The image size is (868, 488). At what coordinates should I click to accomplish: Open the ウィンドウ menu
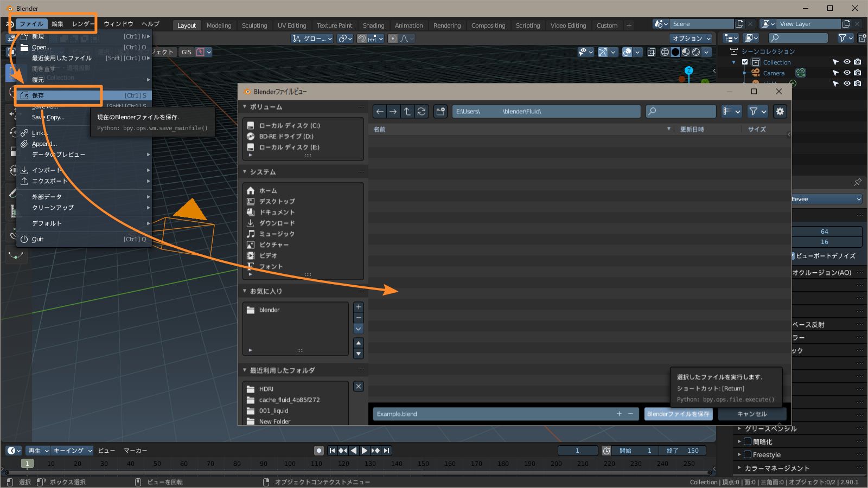click(x=118, y=24)
